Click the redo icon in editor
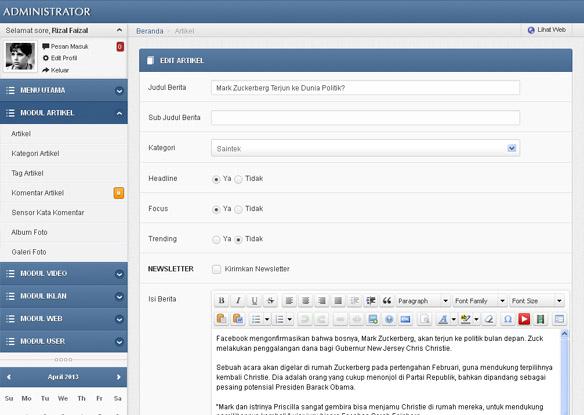Screen dimensions: 584x415 coord(321,319)
